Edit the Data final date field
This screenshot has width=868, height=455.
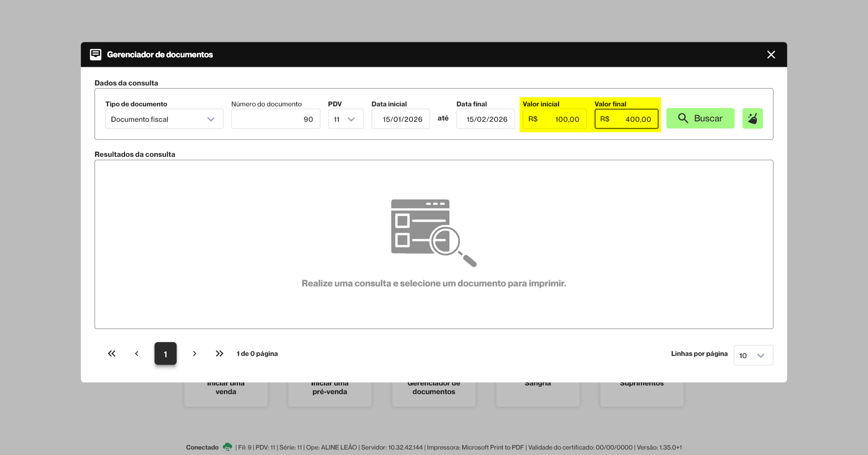coord(485,119)
